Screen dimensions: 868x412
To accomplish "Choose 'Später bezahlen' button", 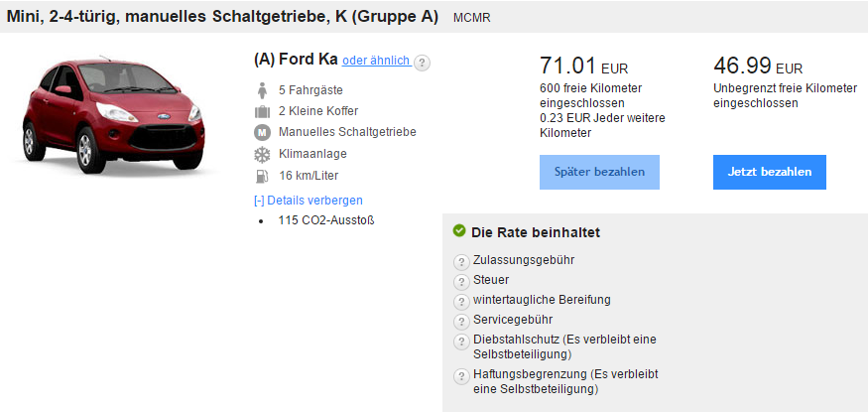I will click(599, 172).
